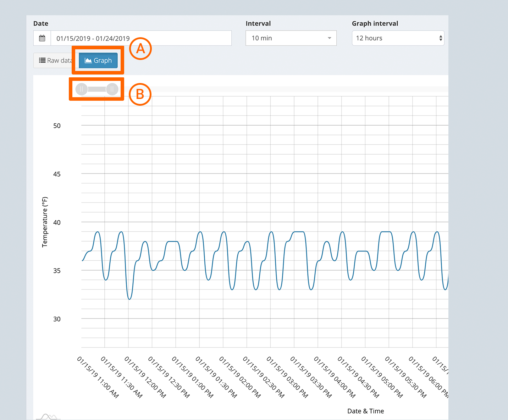The image size is (508, 420).
Task: Click the left handle of the graph range slider
Action: (x=82, y=89)
